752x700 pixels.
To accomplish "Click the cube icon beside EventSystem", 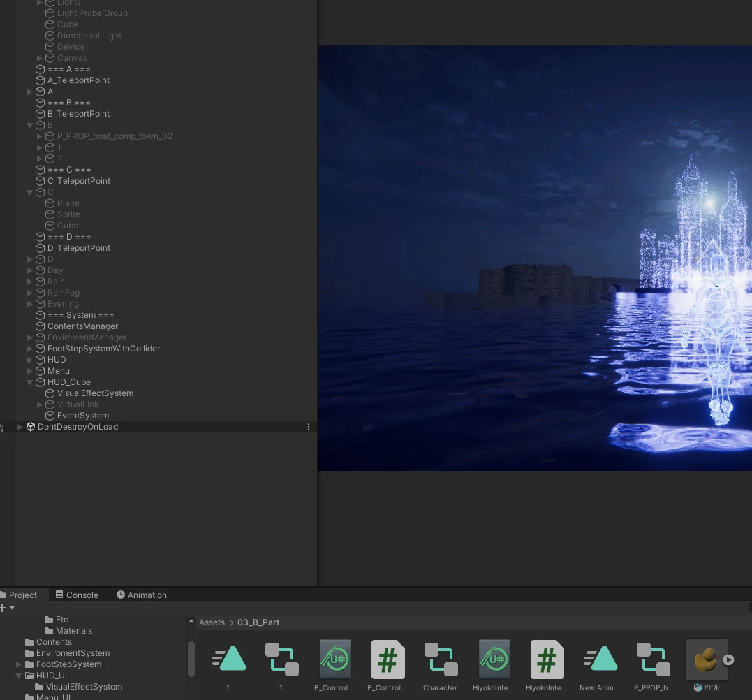I will (x=50, y=416).
